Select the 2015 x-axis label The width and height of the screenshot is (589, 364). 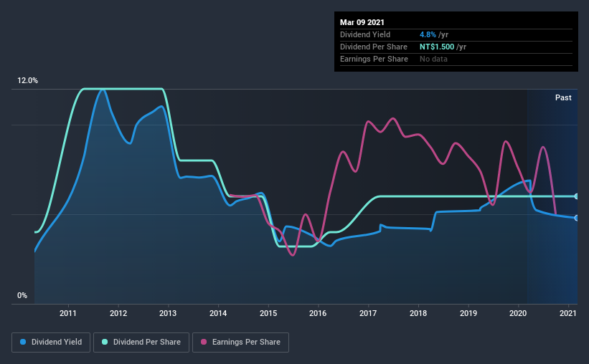click(x=268, y=313)
